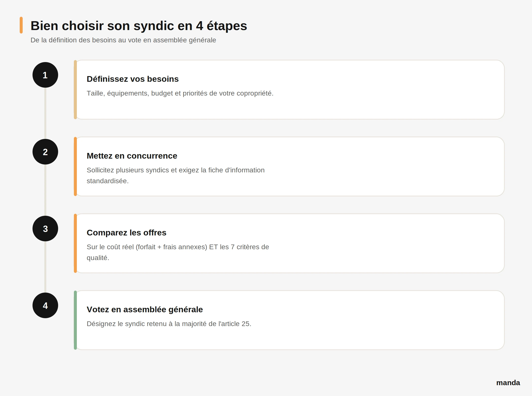Click the step 4 number circle
The image size is (532, 396).
(45, 305)
